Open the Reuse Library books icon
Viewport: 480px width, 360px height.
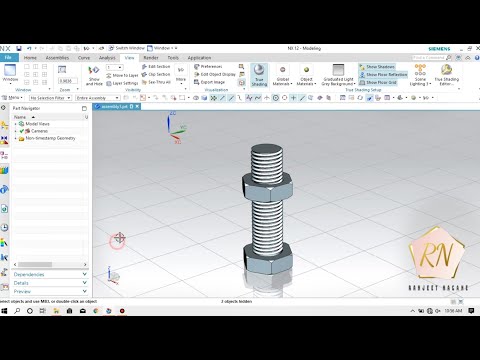coord(4,171)
